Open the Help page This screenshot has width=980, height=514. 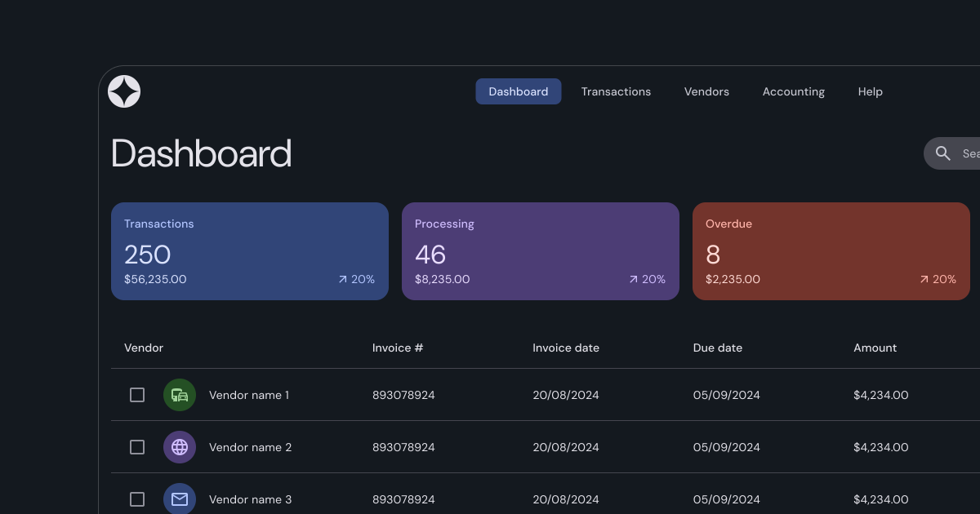[x=870, y=91]
